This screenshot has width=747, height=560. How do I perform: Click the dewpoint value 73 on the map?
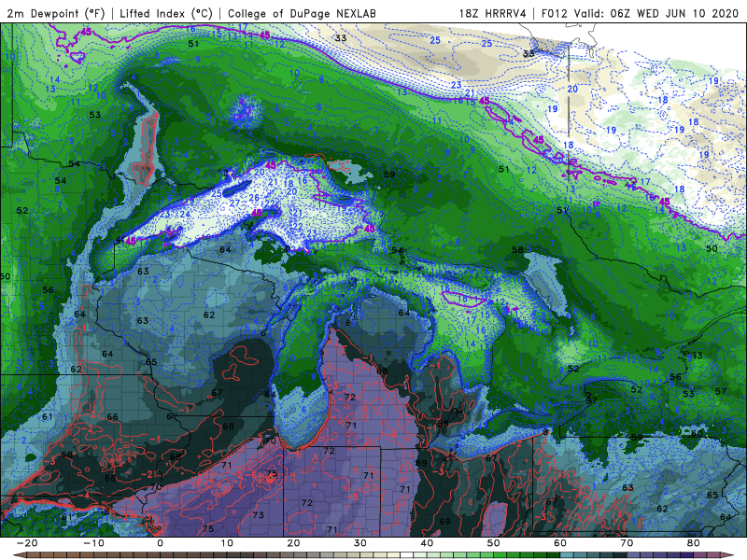[x=259, y=515]
